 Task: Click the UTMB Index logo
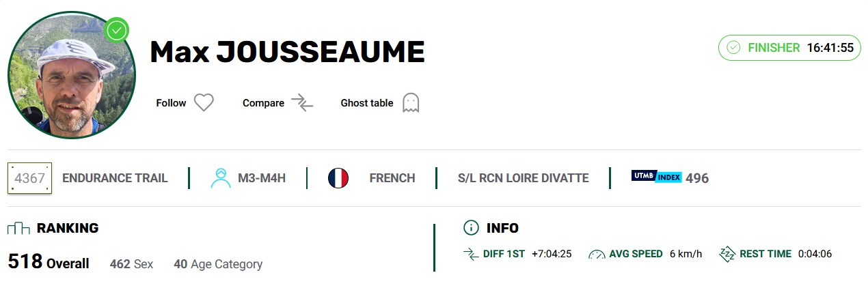tap(656, 177)
